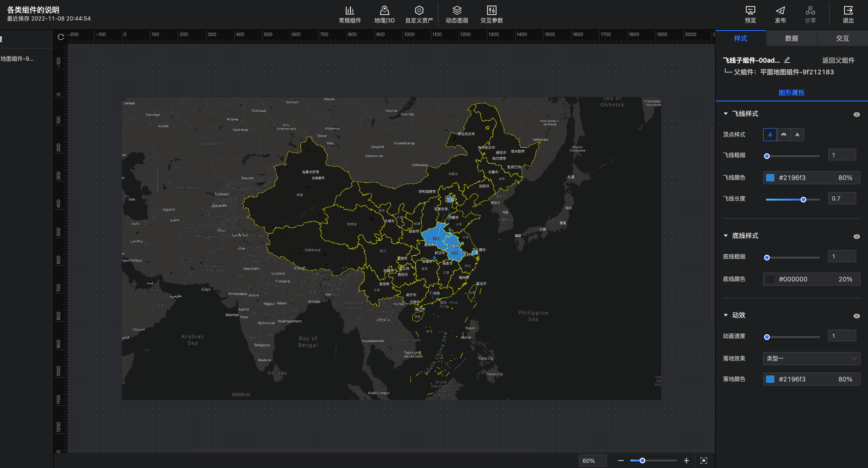
Task: Toggle visibility of 底线样式 section
Action: click(856, 237)
